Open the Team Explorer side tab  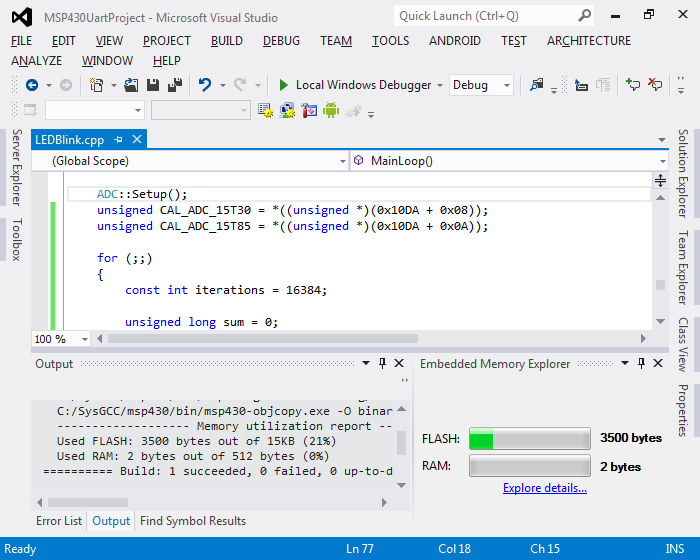tap(683, 267)
